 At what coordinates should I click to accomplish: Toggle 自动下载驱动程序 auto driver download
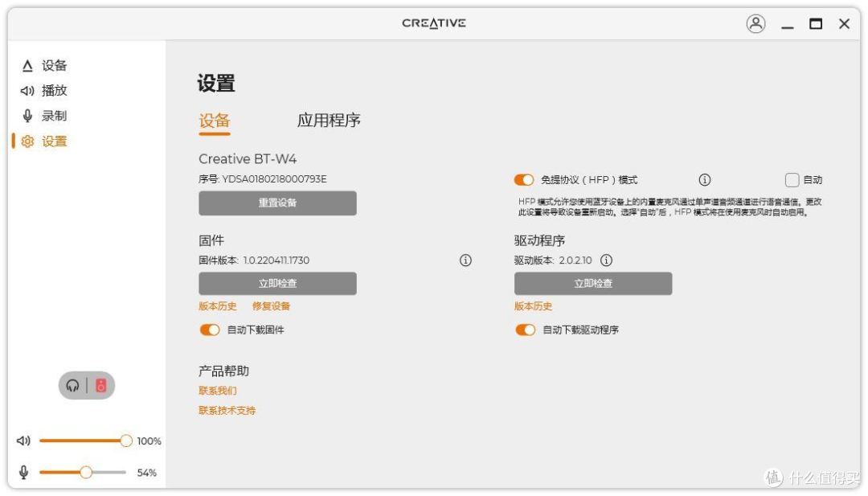526,330
